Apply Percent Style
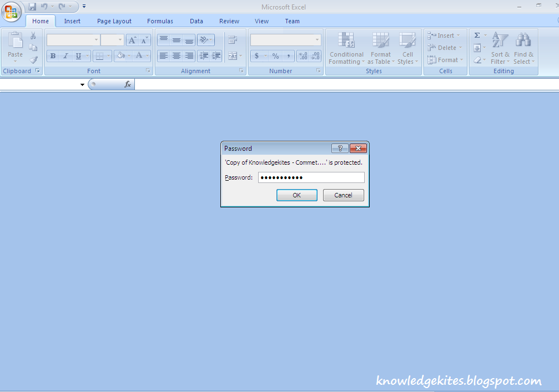Viewport: 559px width, 392px height. [x=275, y=56]
